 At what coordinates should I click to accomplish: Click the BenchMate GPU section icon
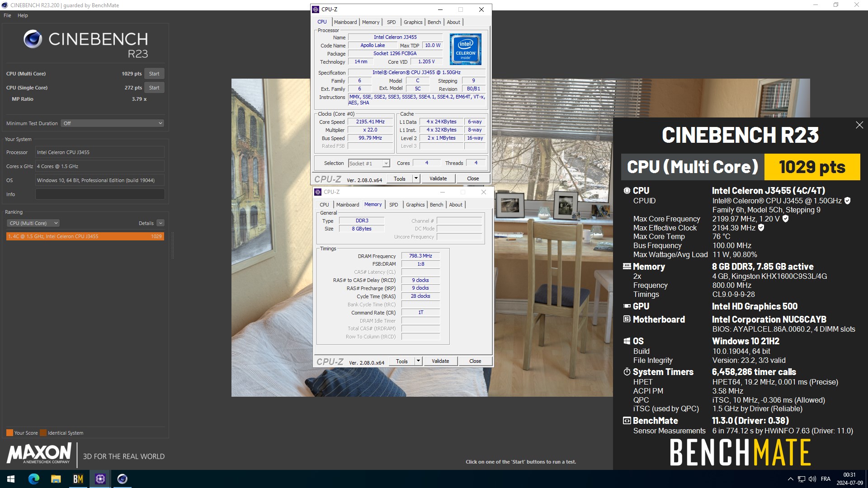(x=627, y=306)
